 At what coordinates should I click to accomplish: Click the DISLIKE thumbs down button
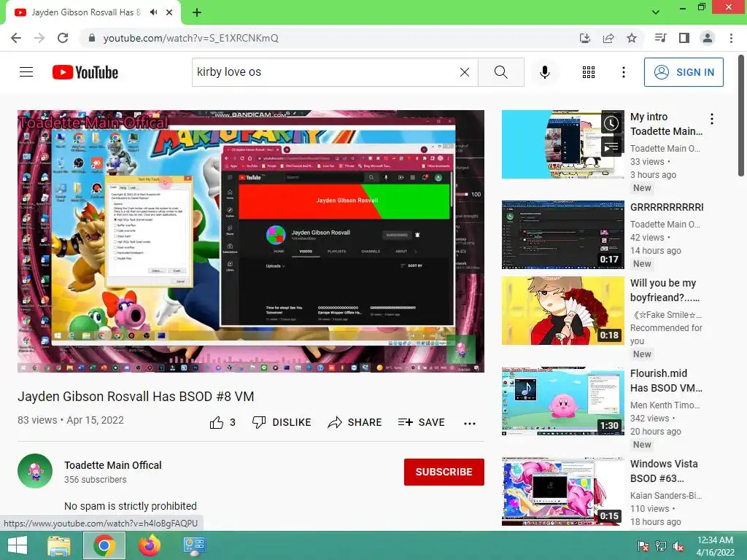[282, 422]
